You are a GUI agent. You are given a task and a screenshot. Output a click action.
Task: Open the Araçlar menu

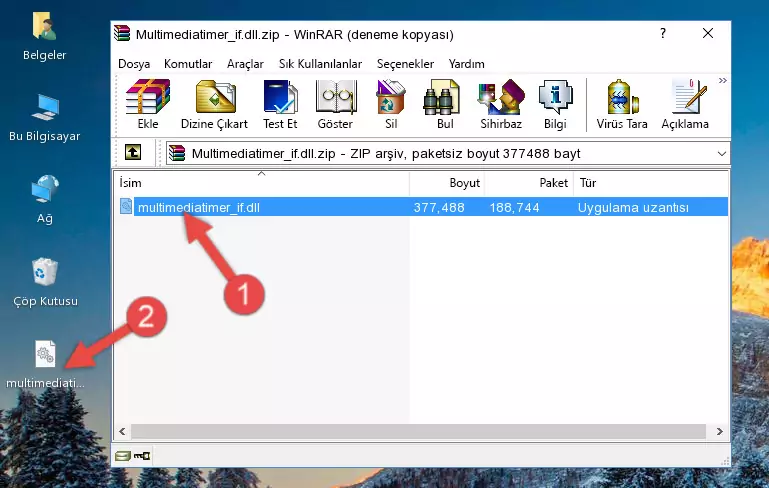(x=245, y=64)
